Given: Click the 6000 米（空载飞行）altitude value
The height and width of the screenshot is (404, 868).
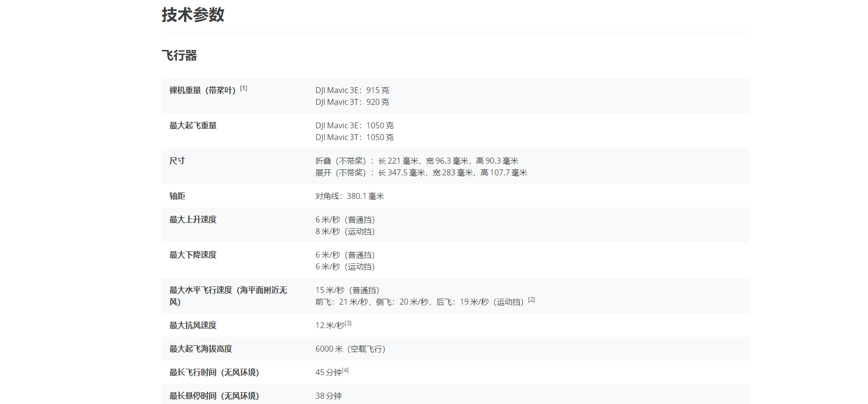Looking at the screenshot, I should pyautogui.click(x=350, y=349).
